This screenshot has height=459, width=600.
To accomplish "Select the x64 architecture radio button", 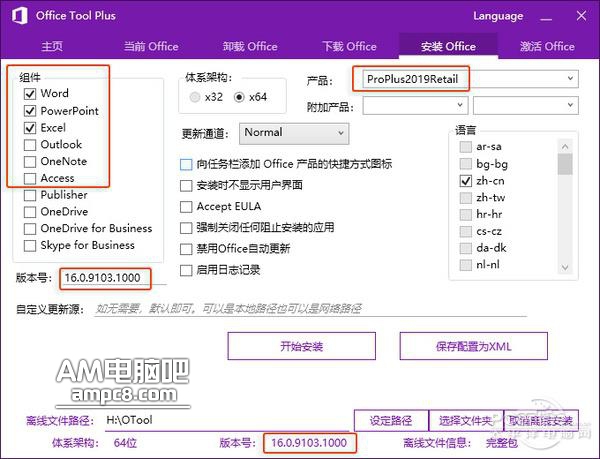I will pos(239,97).
